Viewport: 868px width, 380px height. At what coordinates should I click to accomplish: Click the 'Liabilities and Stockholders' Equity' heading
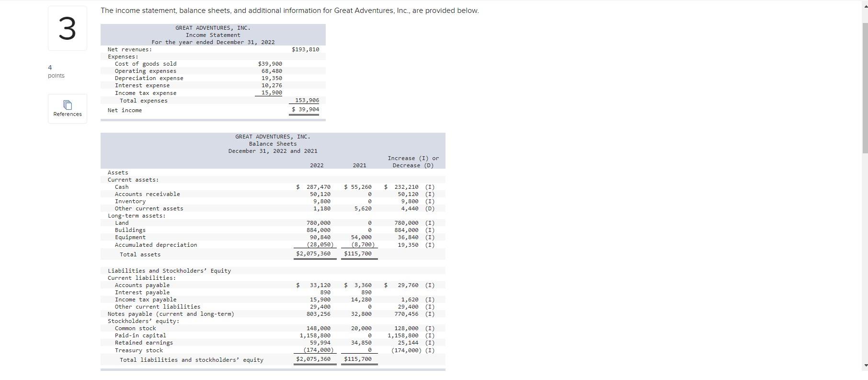click(169, 271)
